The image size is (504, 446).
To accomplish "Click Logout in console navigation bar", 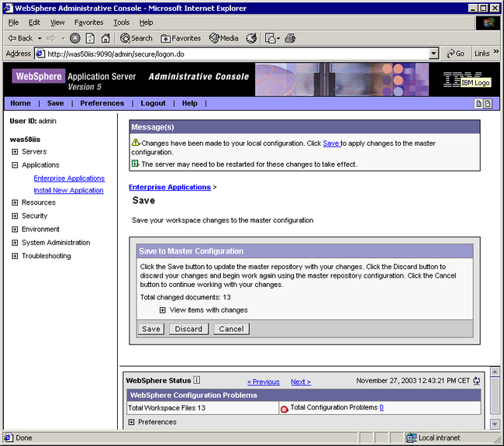I will tap(153, 103).
